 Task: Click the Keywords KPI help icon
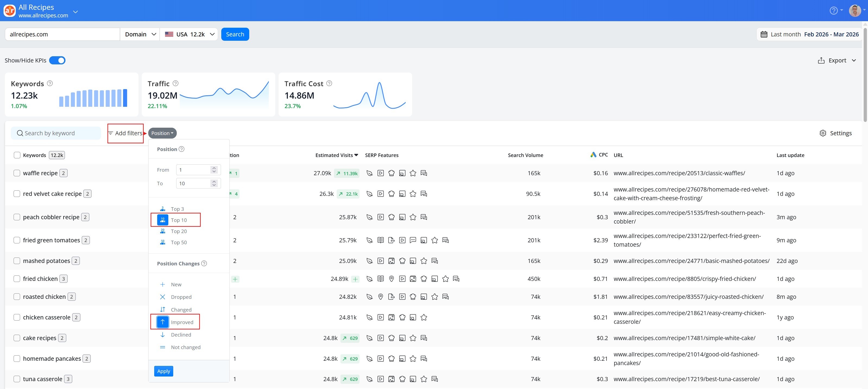pos(50,83)
